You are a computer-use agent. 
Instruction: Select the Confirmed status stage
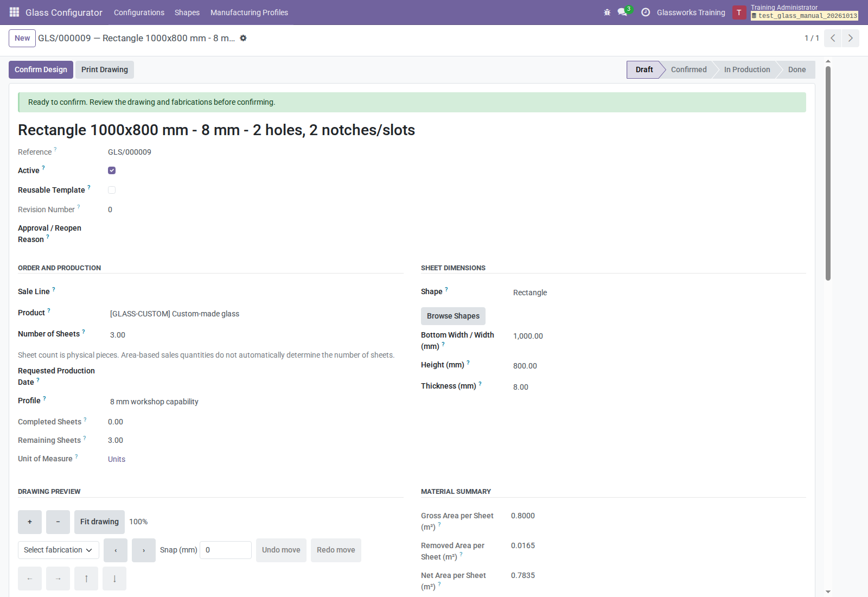pos(688,69)
